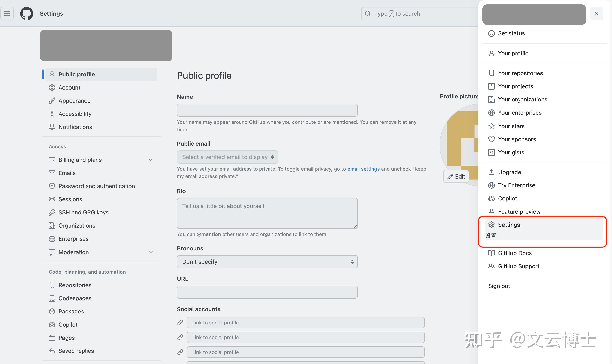
Task: Open the GitHub home logo
Action: point(27,14)
